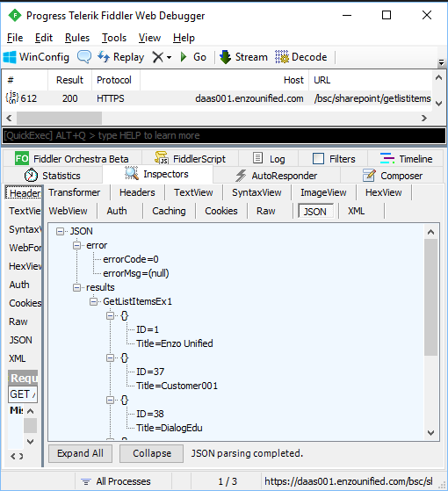Click the WinConfig toolbar label

(x=44, y=57)
